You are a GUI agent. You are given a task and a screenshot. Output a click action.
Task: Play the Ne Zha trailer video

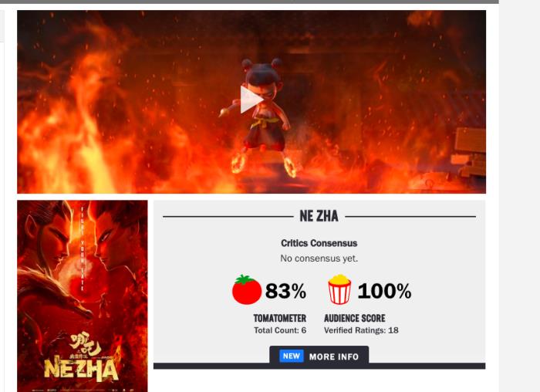point(251,100)
